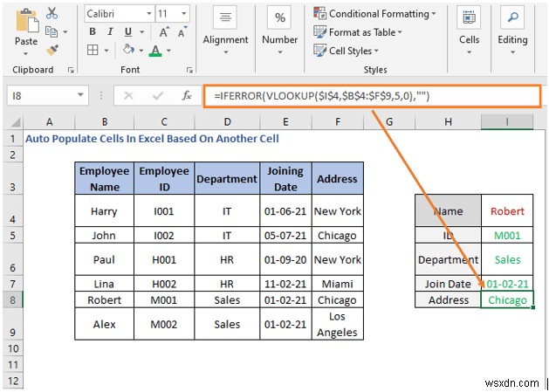Open Format as Table menu
Screen dimensions: 549x392
pyautogui.click(x=358, y=32)
